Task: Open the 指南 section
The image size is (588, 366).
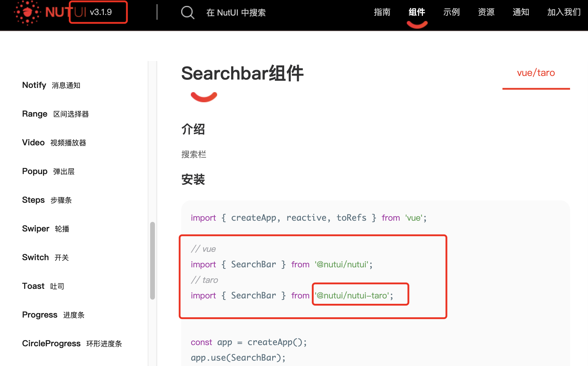Action: (383, 12)
